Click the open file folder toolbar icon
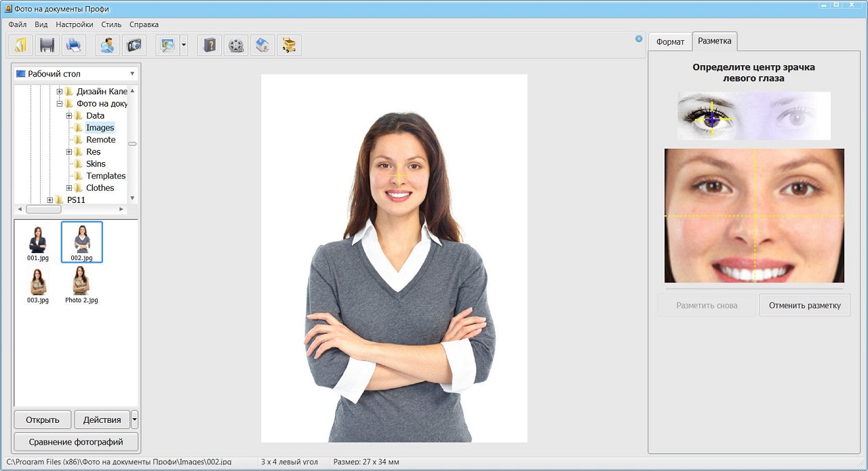 click(x=21, y=45)
